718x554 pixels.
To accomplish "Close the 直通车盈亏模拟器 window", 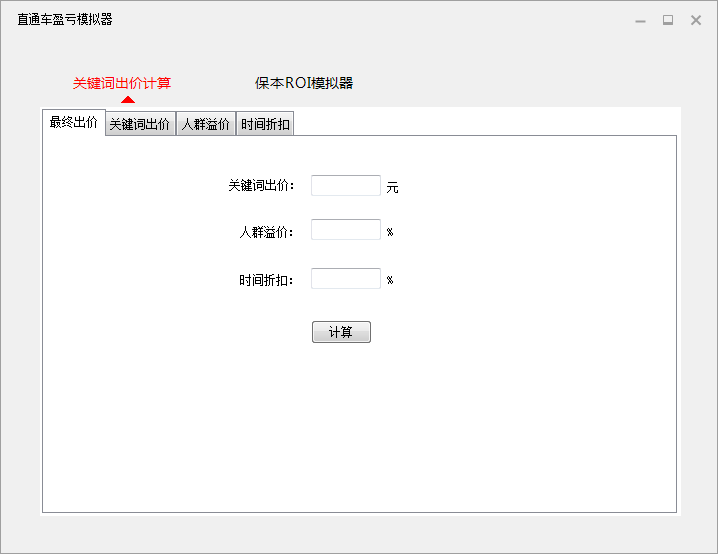I will click(x=696, y=20).
